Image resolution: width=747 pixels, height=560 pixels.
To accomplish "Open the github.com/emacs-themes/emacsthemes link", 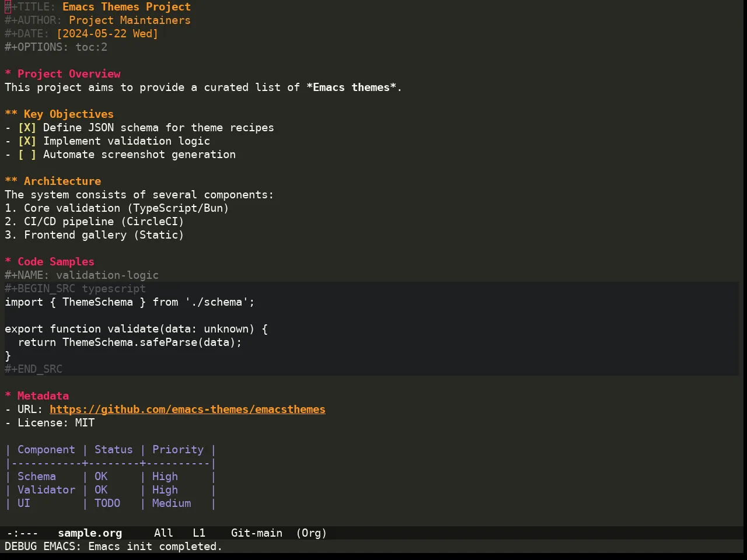I will click(x=187, y=409).
